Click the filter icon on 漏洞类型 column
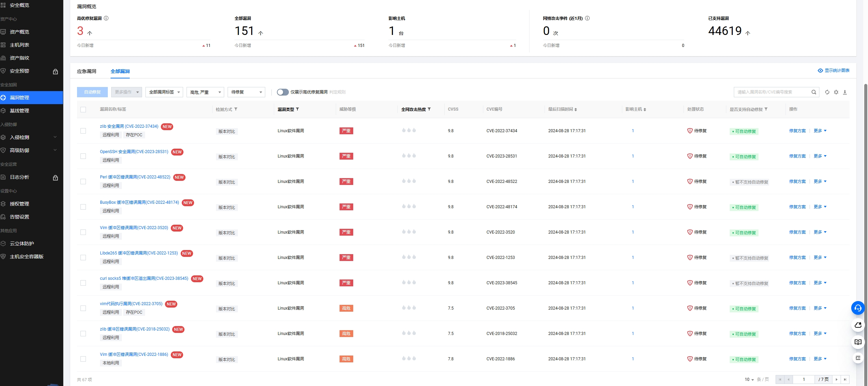Image resolution: width=868 pixels, height=386 pixels. [x=297, y=109]
